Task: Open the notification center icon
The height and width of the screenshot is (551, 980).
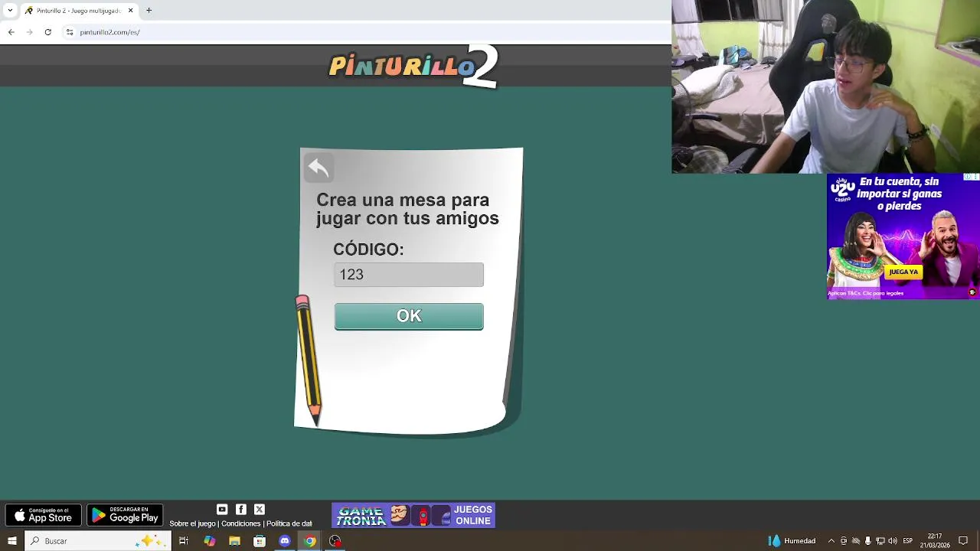Action: click(963, 541)
